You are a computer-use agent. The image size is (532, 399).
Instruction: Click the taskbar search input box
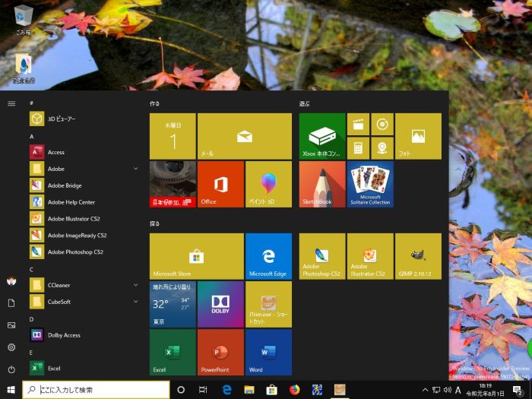click(99, 390)
